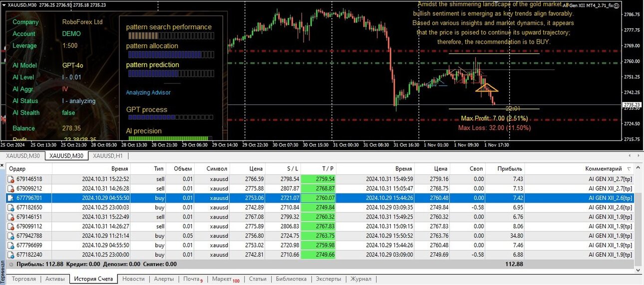Click the order icon for order 679146151

(11, 217)
